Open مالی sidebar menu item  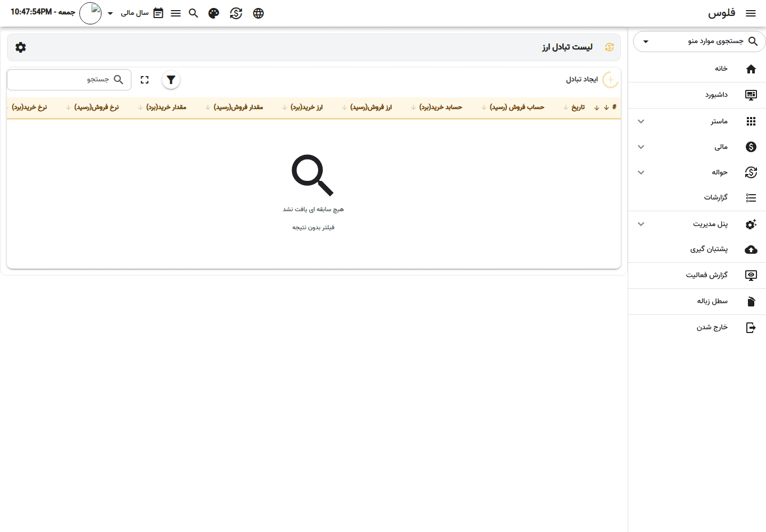tap(697, 147)
